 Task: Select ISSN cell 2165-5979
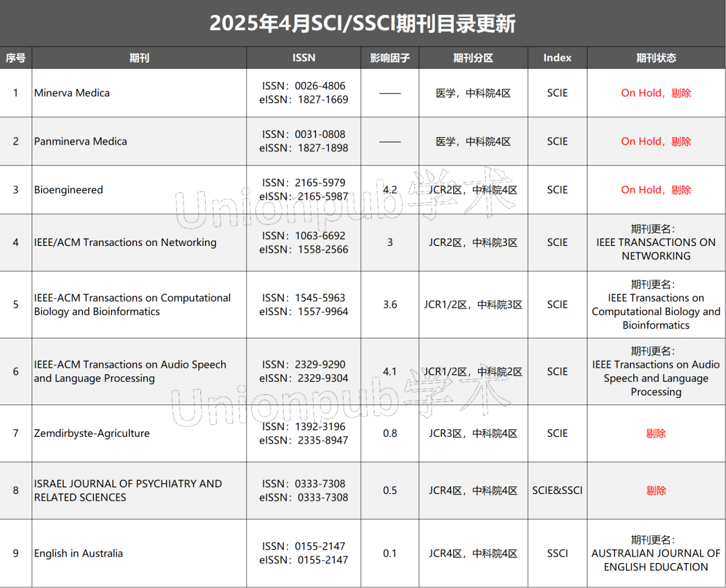tap(304, 190)
